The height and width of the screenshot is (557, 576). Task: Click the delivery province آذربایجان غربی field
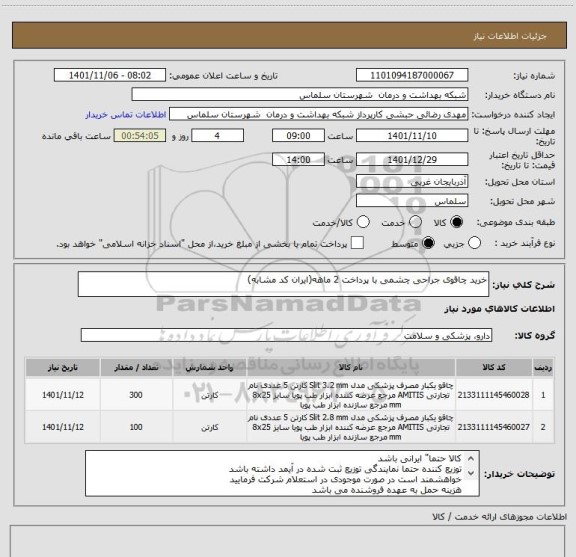[x=412, y=182]
